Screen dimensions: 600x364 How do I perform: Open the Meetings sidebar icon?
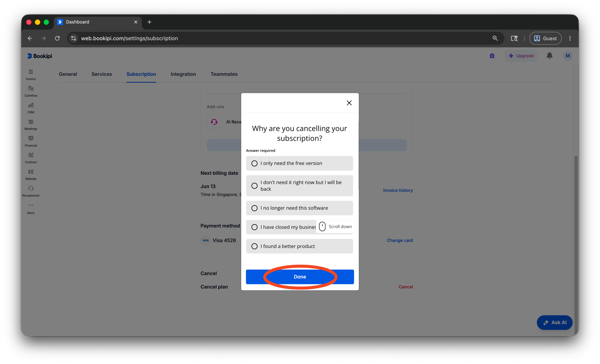[31, 124]
